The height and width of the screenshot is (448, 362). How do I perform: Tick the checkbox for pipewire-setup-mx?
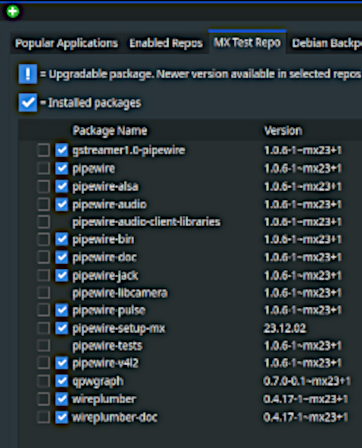[44, 328]
